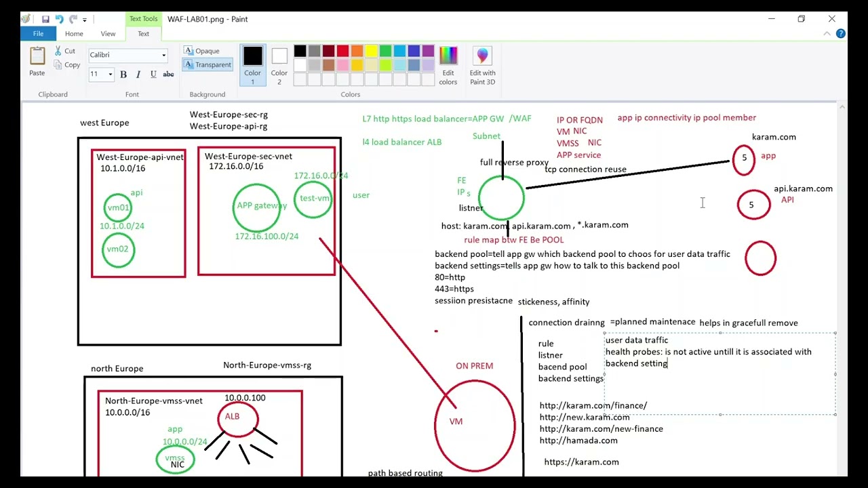
Task: Open the Paint application icon menu
Action: [26, 19]
